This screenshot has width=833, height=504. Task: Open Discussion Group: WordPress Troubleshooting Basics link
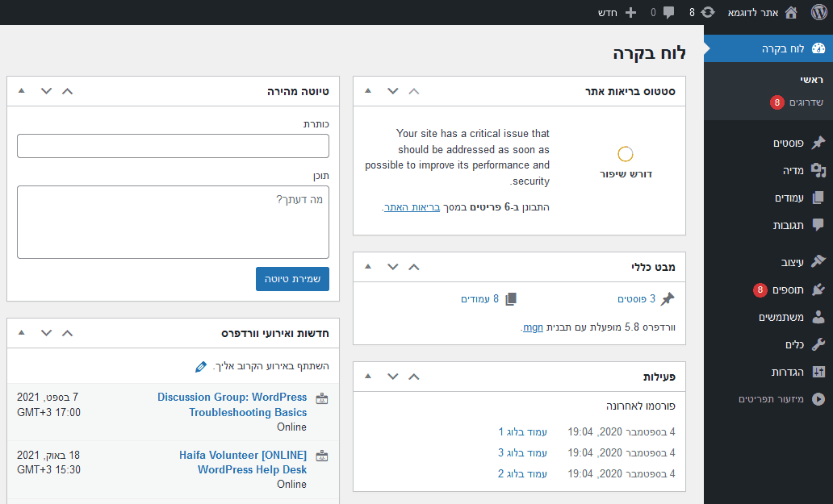tap(232, 405)
